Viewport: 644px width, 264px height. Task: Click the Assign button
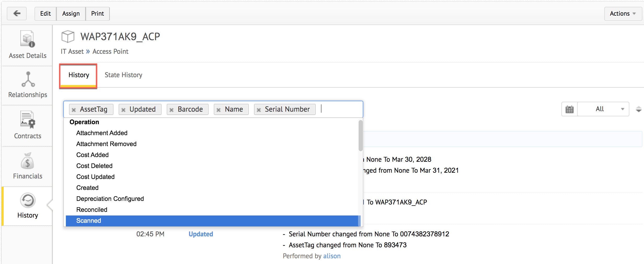click(71, 14)
